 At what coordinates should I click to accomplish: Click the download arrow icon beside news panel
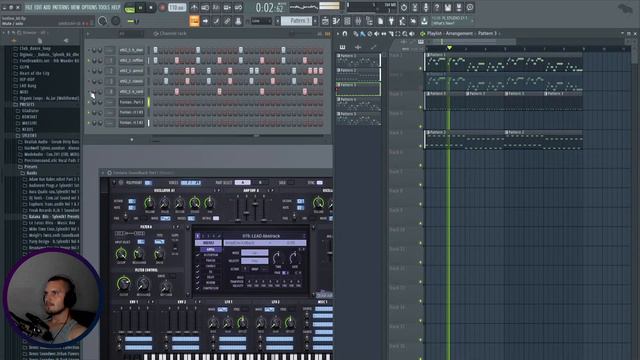pos(424,21)
